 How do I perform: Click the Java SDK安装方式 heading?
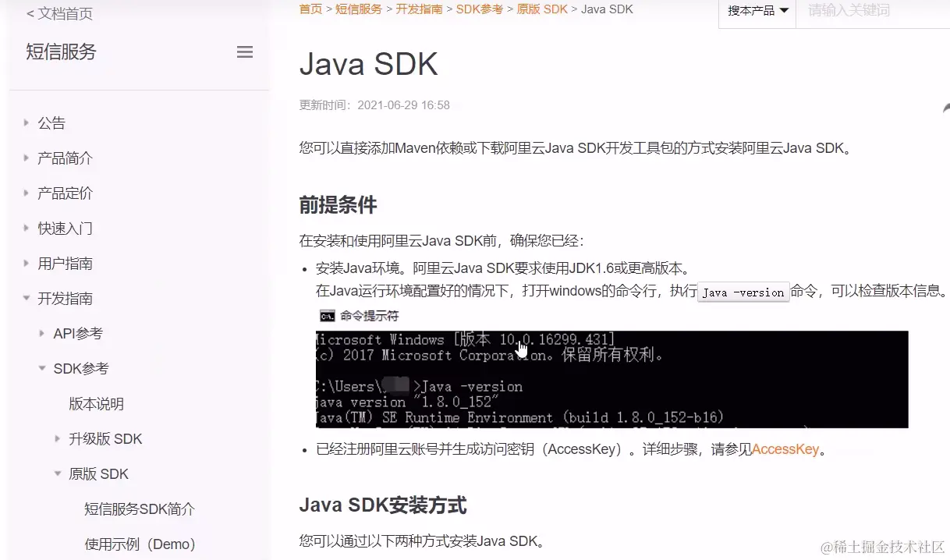pos(383,505)
